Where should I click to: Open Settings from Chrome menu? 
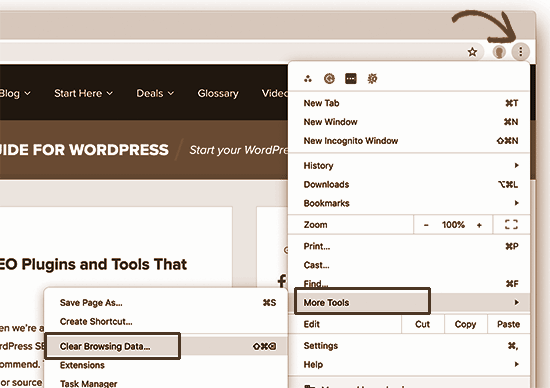coord(409,346)
